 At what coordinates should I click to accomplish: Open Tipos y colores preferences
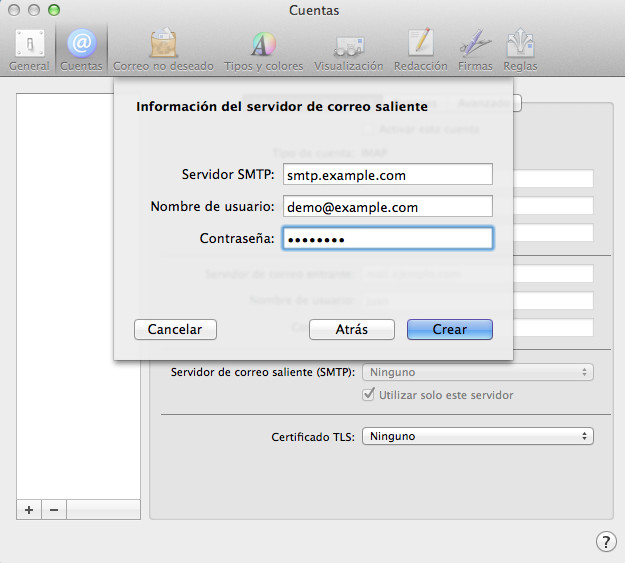point(263,49)
